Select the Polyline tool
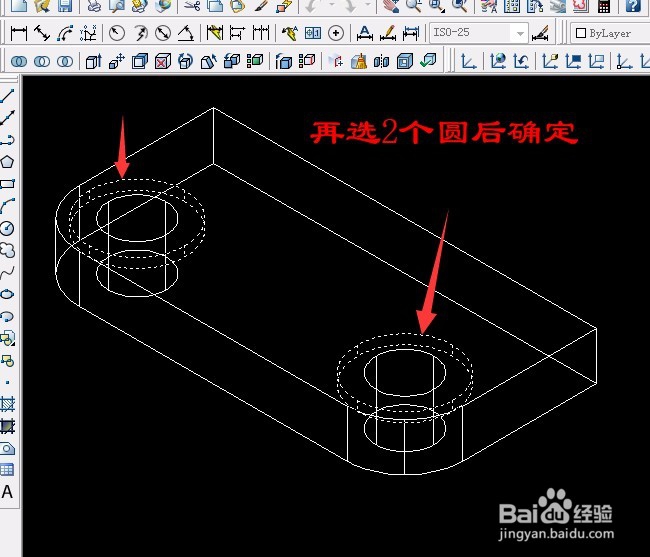This screenshot has width=650, height=557. coord(7,140)
